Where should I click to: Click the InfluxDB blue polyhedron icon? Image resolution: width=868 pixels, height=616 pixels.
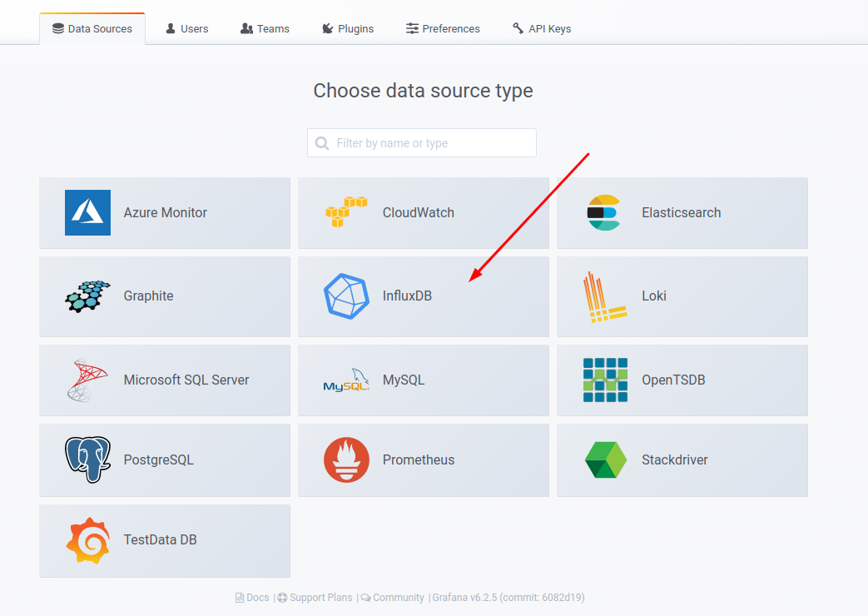[x=346, y=296]
